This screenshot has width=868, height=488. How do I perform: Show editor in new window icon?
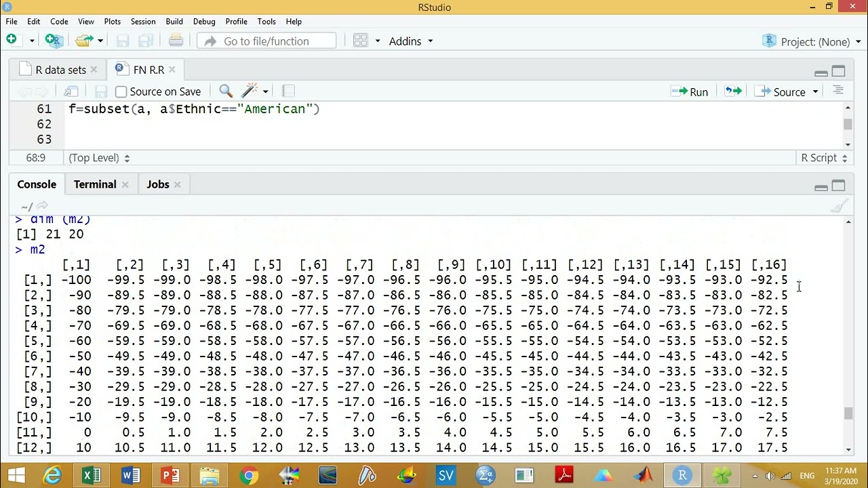[x=71, y=91]
